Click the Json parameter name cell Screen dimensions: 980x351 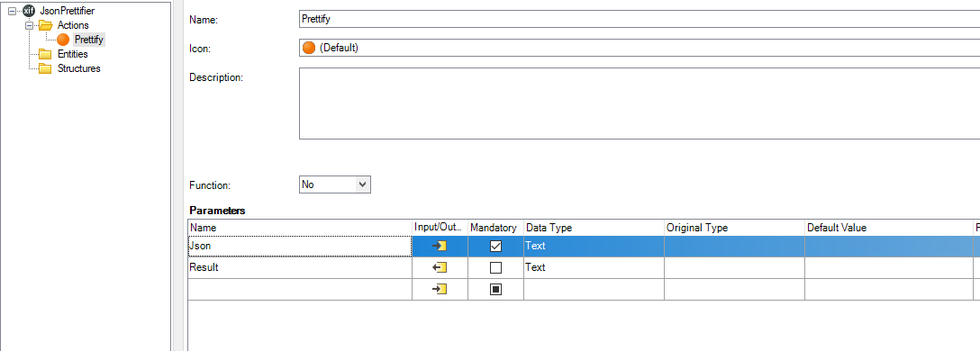[300, 246]
